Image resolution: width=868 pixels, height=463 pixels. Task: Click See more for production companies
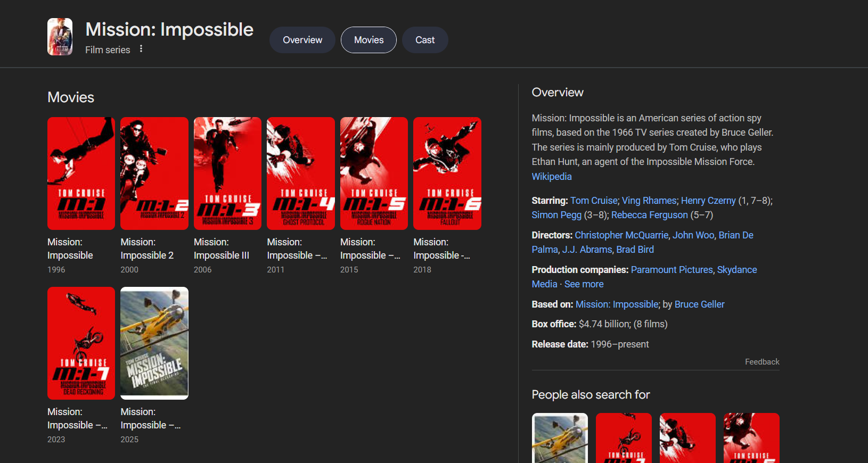tap(584, 284)
